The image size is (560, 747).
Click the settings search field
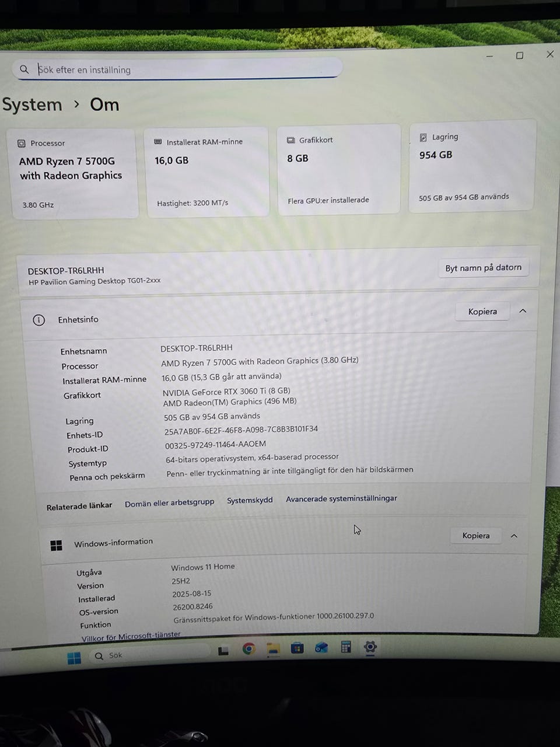point(177,69)
